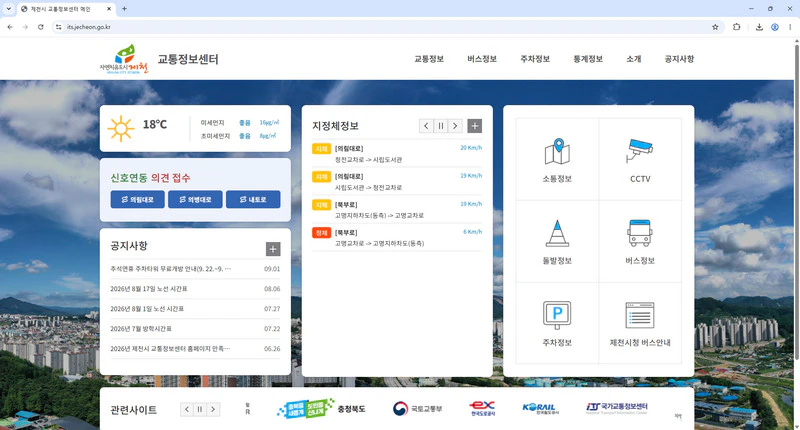Open a new browser tab
The width and height of the screenshot is (800, 430).
pyautogui.click(x=124, y=9)
